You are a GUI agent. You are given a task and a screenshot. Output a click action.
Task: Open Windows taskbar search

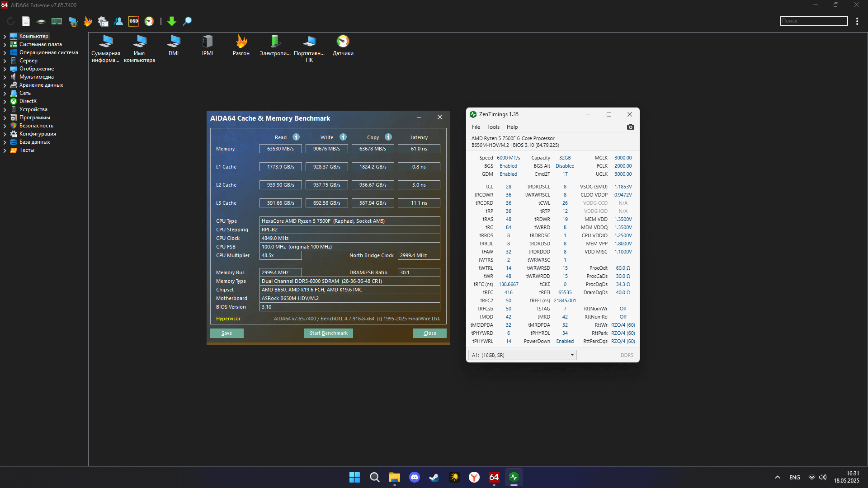(374, 477)
